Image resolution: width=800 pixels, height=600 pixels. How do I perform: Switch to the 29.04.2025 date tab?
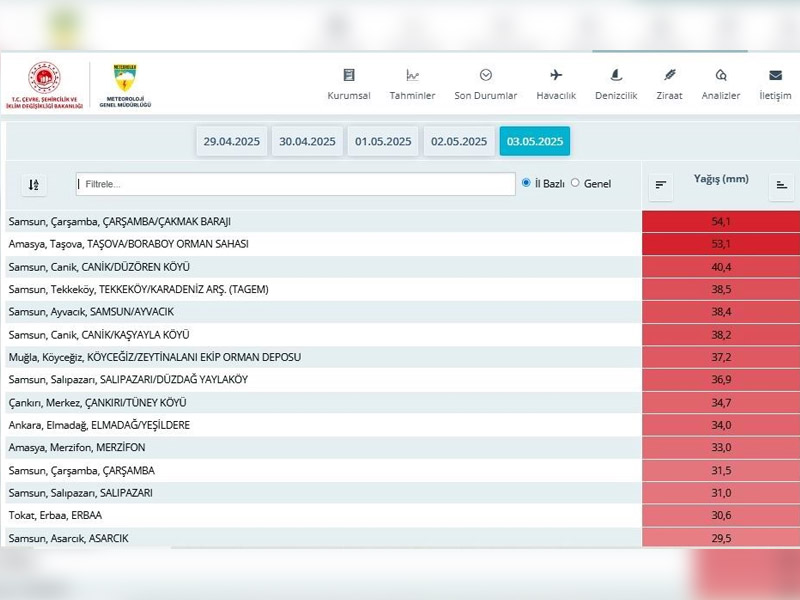click(x=232, y=141)
